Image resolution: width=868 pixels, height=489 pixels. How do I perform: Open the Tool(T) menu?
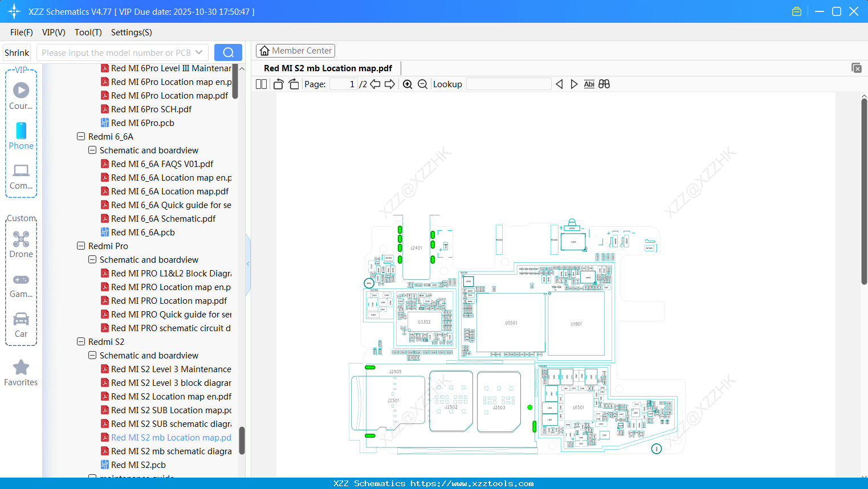[88, 32]
